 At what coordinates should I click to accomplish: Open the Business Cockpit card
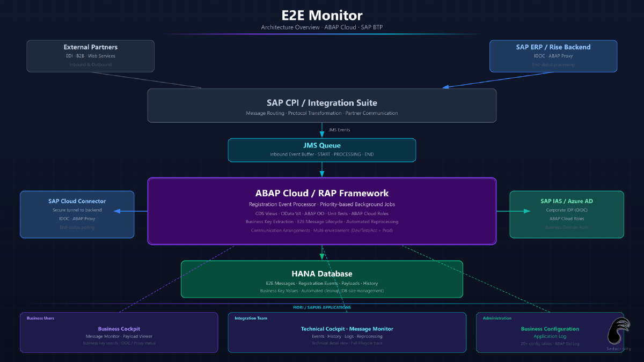[x=119, y=333]
